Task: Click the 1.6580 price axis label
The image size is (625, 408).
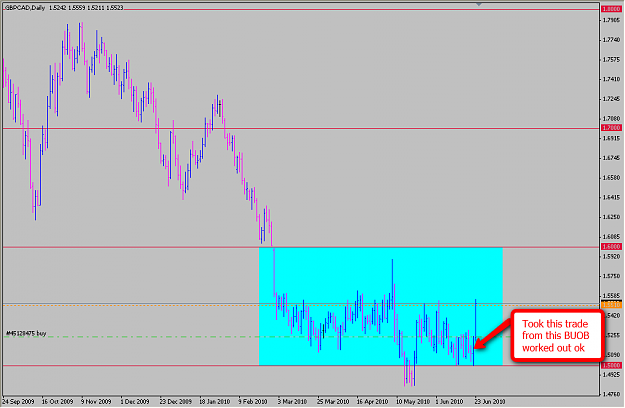Action: (612, 178)
